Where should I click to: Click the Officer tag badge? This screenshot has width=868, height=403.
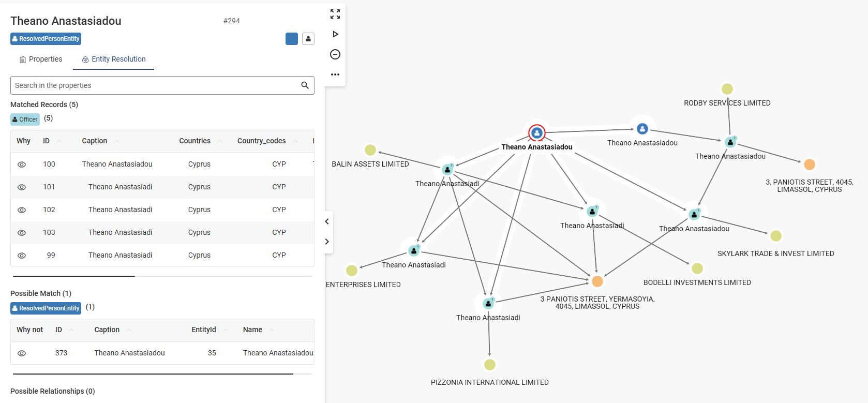pyautogui.click(x=25, y=120)
